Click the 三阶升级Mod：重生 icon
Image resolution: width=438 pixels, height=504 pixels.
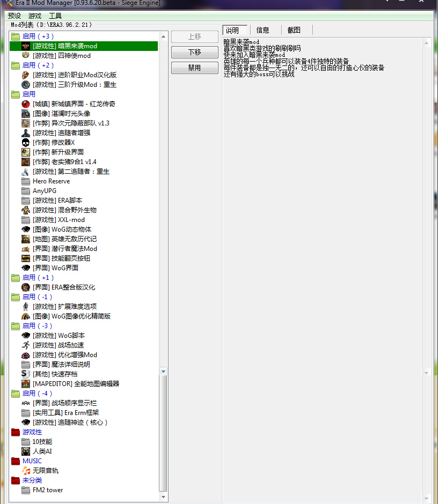click(x=25, y=85)
